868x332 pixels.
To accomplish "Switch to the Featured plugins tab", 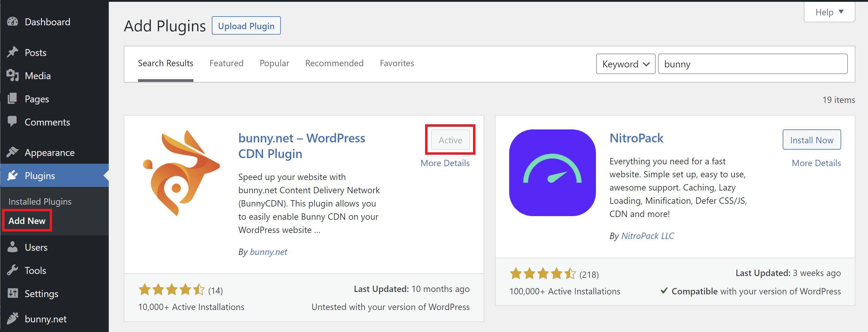I will click(225, 63).
